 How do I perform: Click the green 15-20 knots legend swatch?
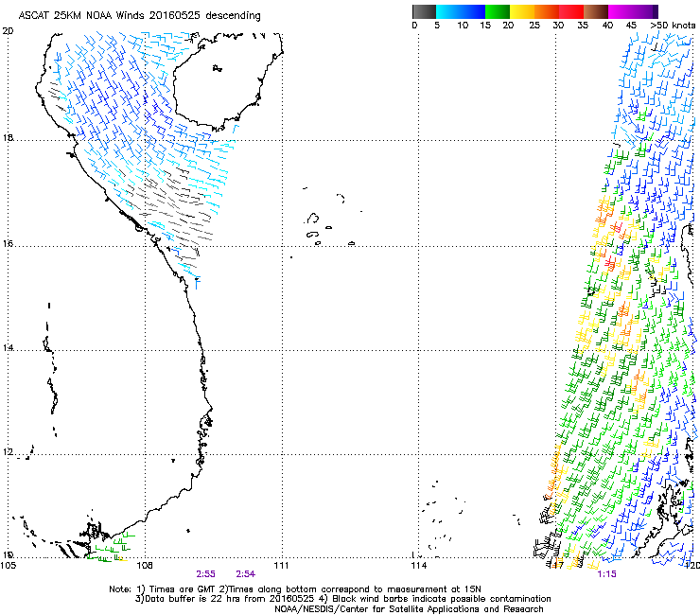pyautogui.click(x=498, y=11)
